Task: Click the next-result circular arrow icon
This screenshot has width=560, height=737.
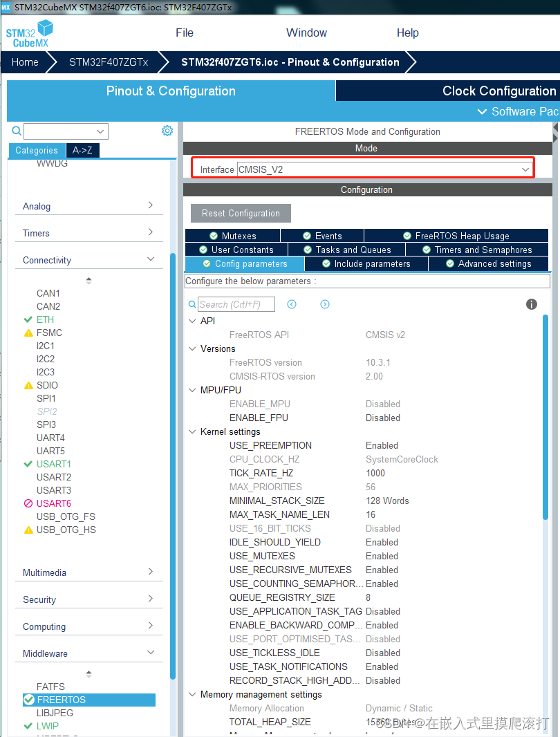Action: 325,304
